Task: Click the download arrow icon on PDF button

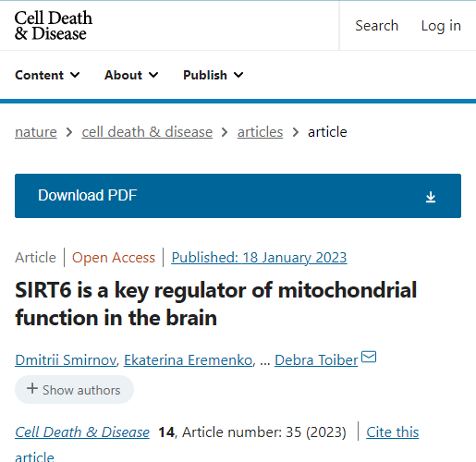Action: [x=431, y=197]
